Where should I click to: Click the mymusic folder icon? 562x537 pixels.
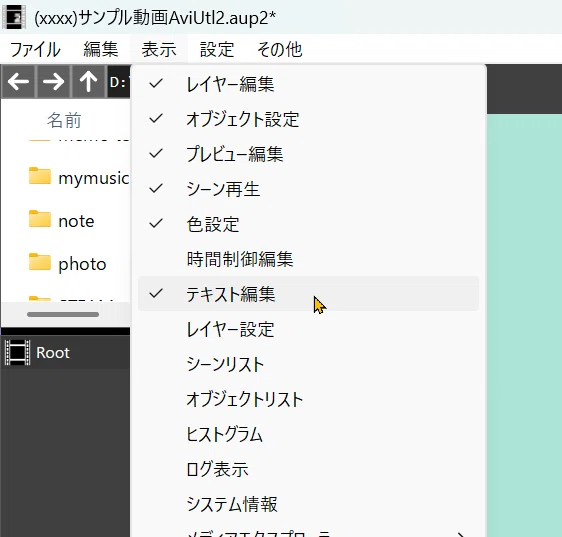(x=40, y=176)
